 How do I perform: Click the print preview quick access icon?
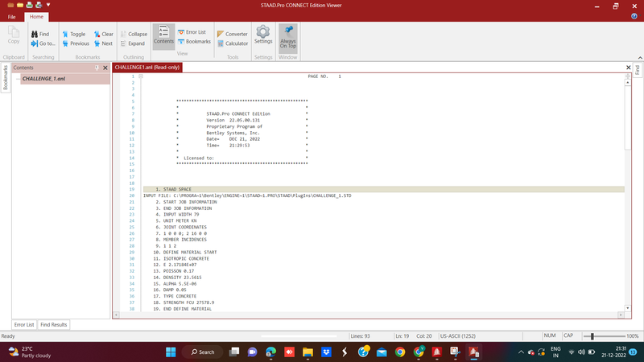[x=39, y=6]
